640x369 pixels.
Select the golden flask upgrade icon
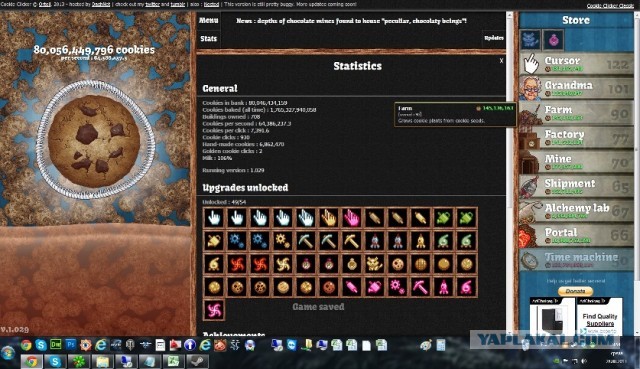point(214,265)
